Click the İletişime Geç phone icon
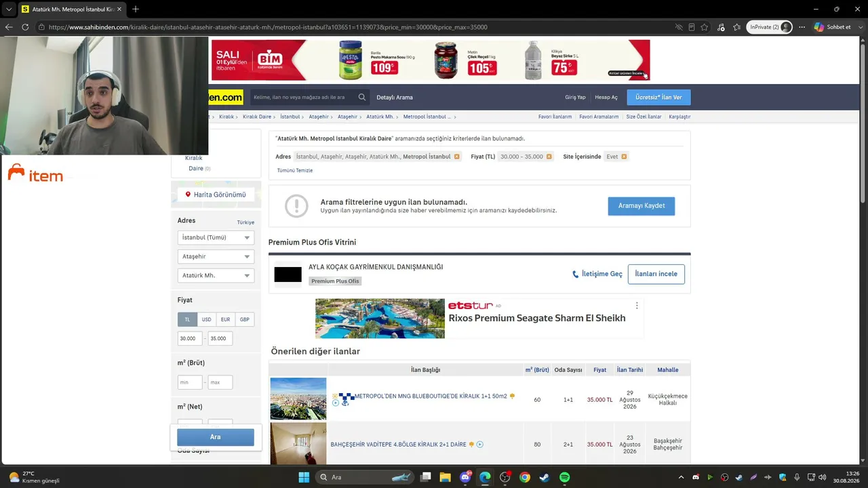The height and width of the screenshot is (488, 868). 576,274
